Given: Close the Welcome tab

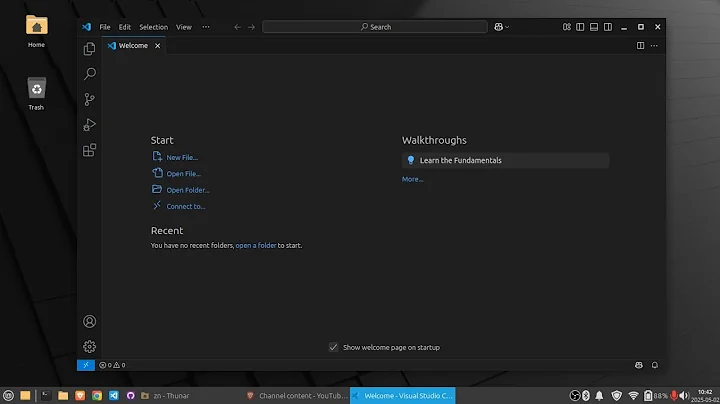Looking at the screenshot, I should (158, 45).
